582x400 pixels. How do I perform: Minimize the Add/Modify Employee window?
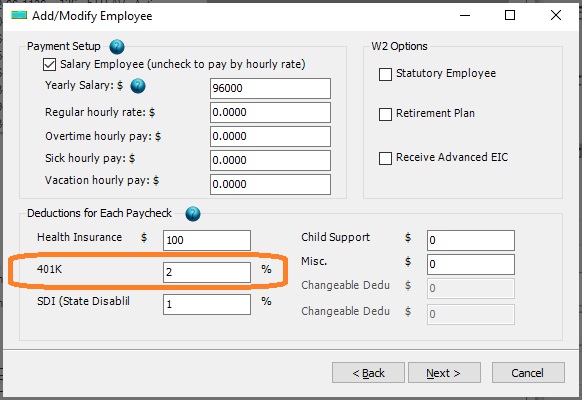[465, 15]
